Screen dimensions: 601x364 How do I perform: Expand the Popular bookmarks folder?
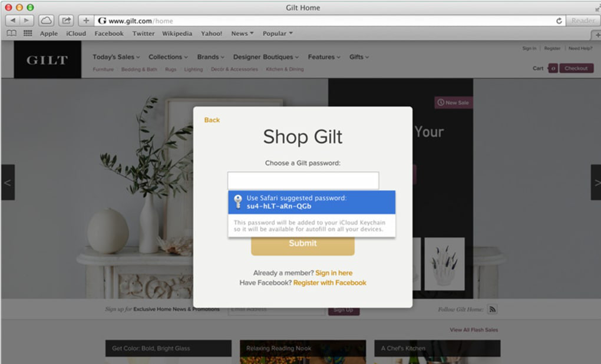(x=278, y=34)
